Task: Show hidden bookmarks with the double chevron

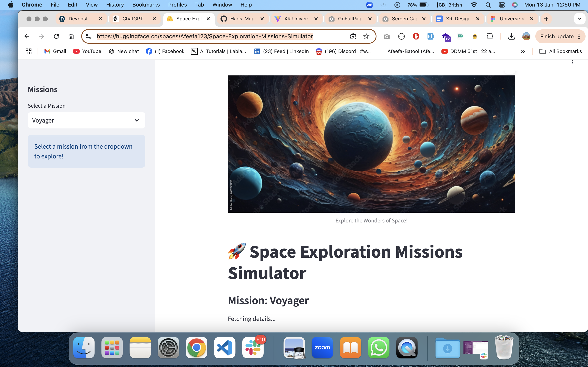Action: click(523, 51)
